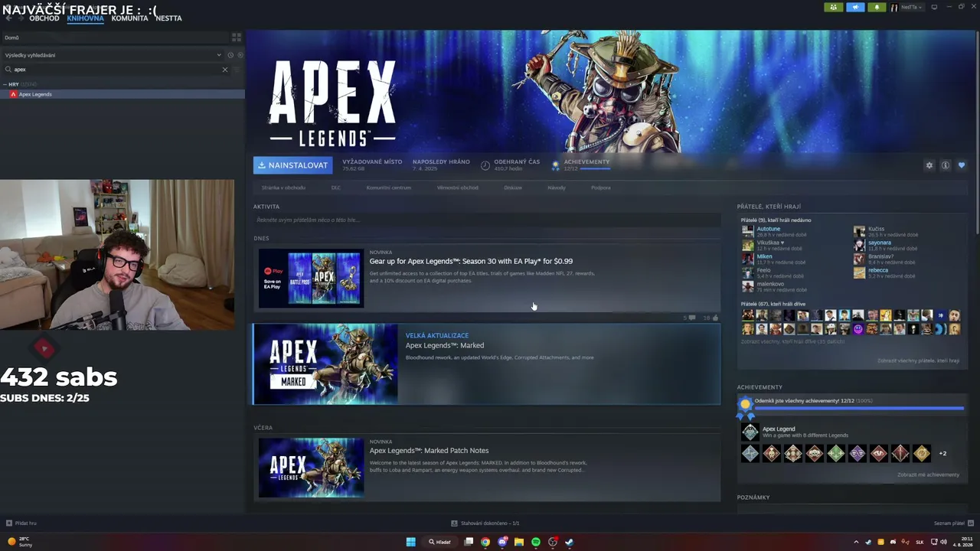Open the notifications bell icon
The height and width of the screenshot is (551, 980).
[877, 8]
